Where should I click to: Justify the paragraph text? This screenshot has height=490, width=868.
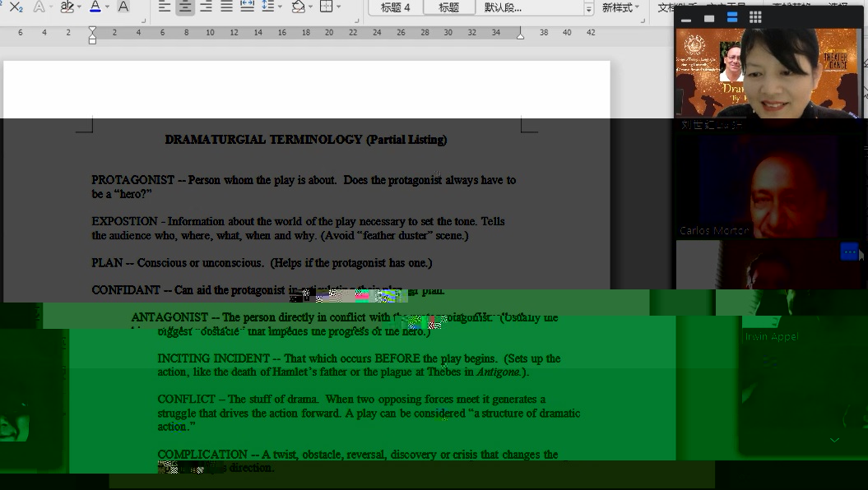(x=226, y=7)
